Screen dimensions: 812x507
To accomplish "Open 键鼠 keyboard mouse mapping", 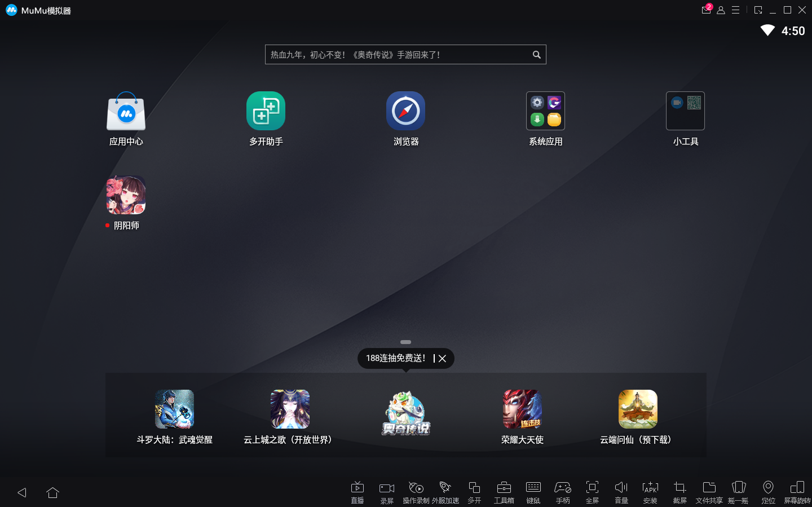I will pos(533,492).
